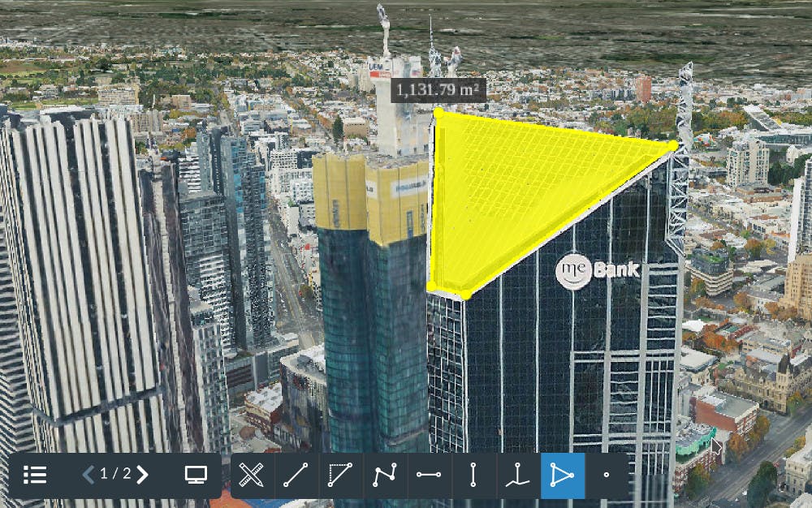Select the horizontal distance tool
The height and width of the screenshot is (508, 812).
[x=429, y=476]
